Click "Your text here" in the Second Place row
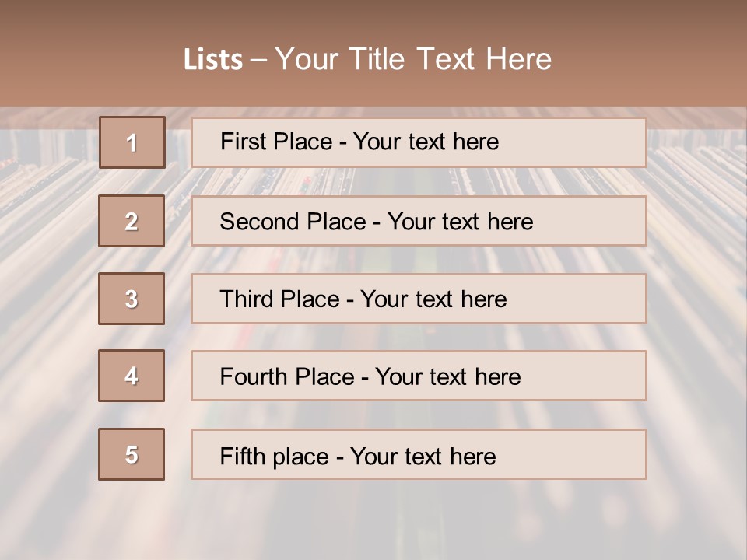The height and width of the screenshot is (560, 747). 460,222
